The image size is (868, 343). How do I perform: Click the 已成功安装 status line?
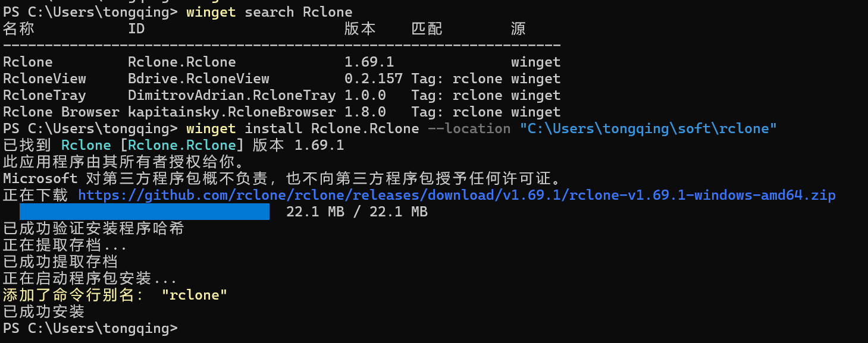44,311
